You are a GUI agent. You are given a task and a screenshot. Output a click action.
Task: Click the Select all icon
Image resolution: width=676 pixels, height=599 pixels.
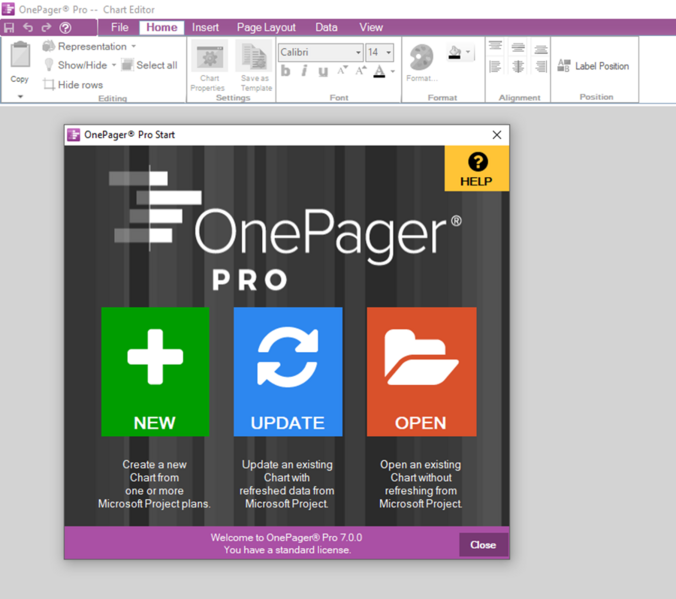(127, 65)
